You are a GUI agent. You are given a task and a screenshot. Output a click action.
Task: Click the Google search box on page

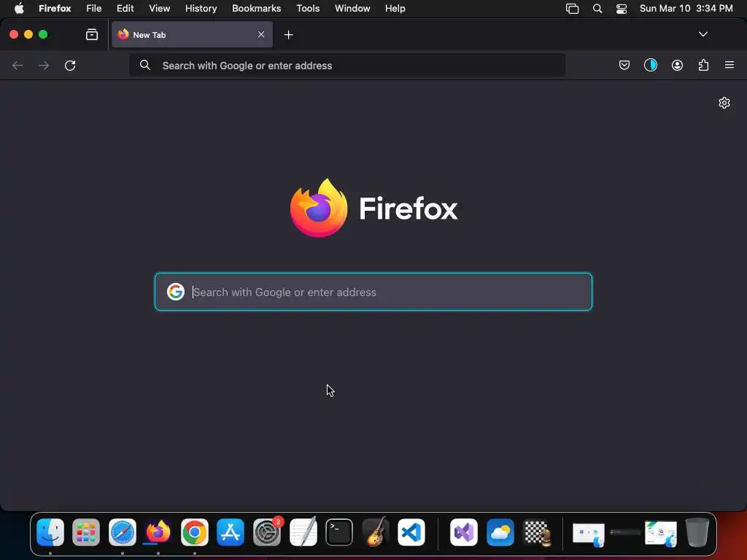coord(373,292)
